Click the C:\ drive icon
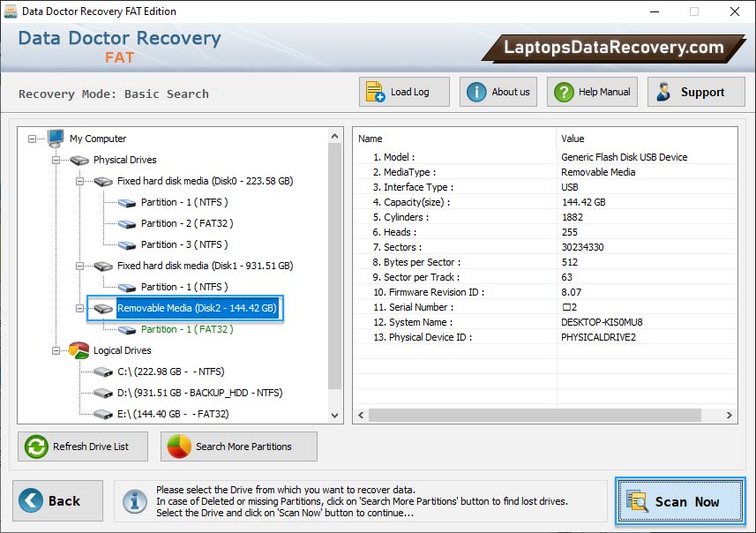This screenshot has height=533, width=756. pyautogui.click(x=103, y=372)
